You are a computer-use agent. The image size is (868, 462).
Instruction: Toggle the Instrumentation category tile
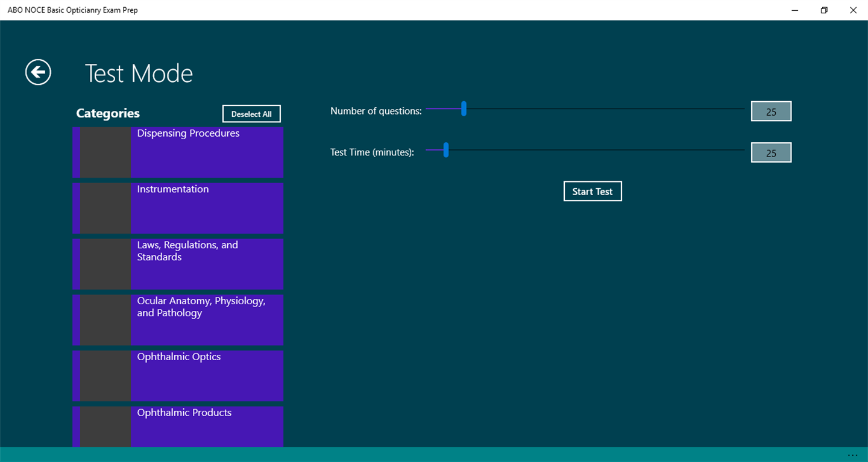click(178, 208)
